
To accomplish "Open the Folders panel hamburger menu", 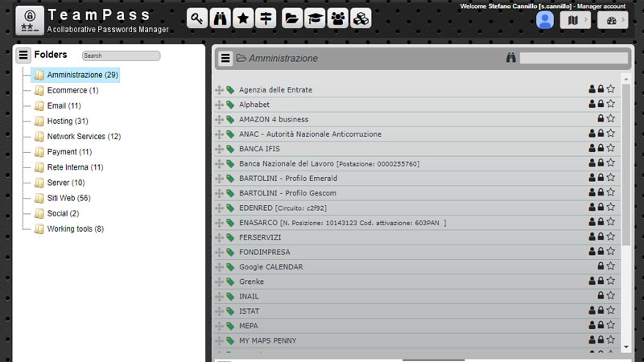I will [x=23, y=56].
